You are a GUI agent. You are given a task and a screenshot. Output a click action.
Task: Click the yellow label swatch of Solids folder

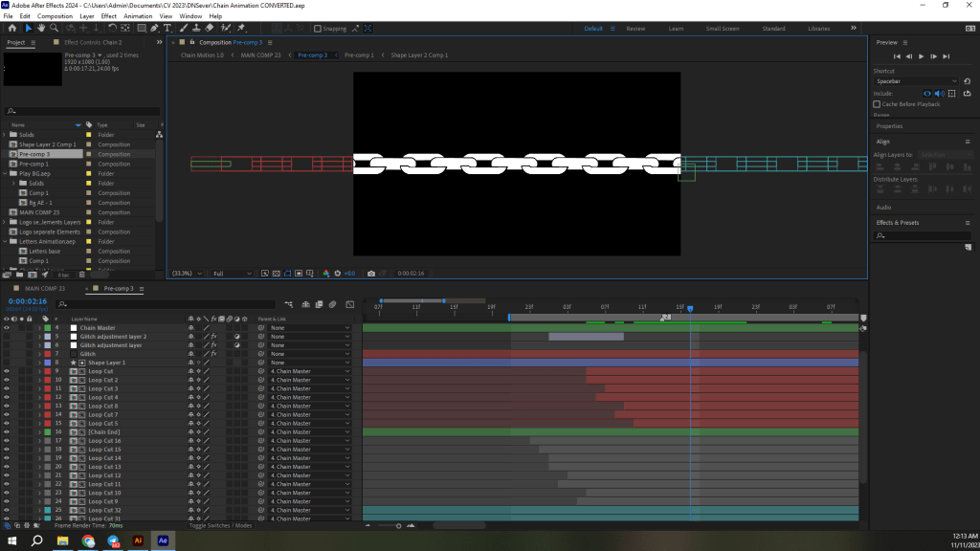(x=88, y=135)
